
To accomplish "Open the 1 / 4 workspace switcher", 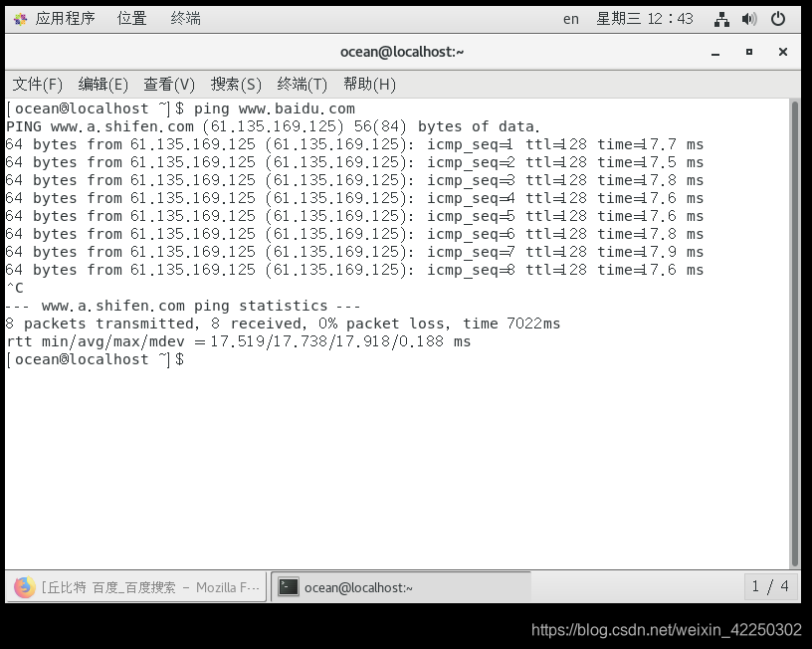I will pyautogui.click(x=771, y=587).
